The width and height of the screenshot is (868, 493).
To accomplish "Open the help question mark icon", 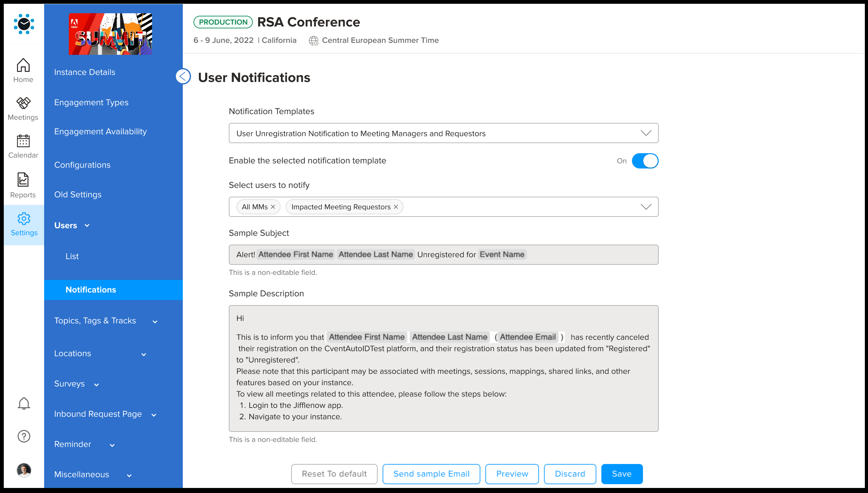I will pos(24,436).
